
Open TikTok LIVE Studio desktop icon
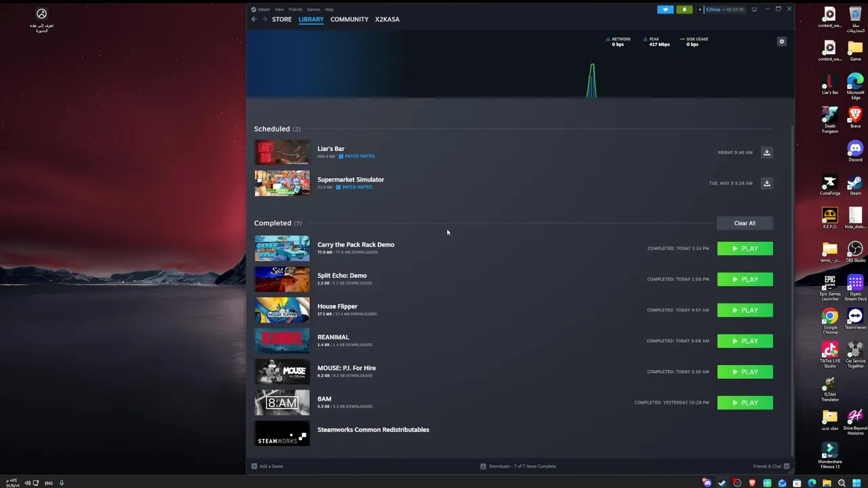click(x=830, y=354)
